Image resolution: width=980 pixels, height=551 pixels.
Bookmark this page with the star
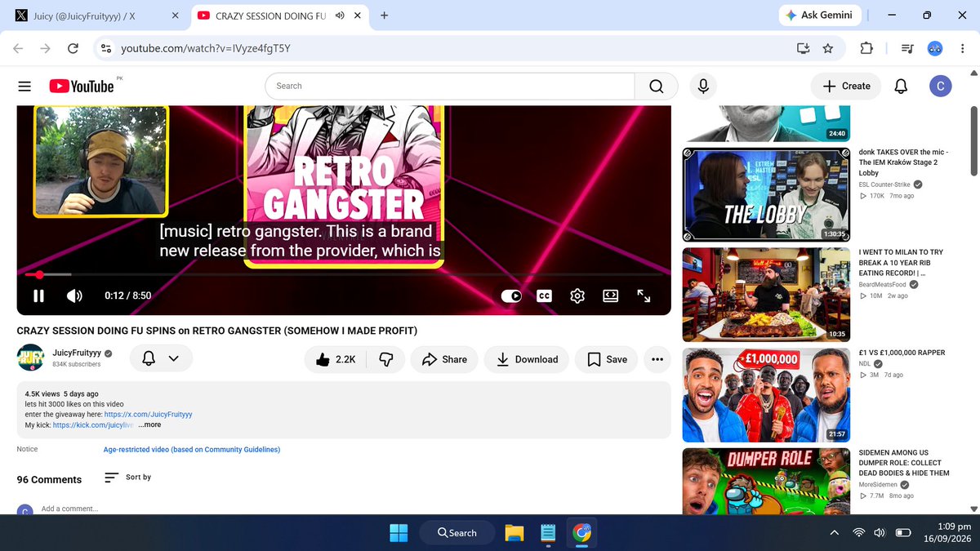(828, 49)
